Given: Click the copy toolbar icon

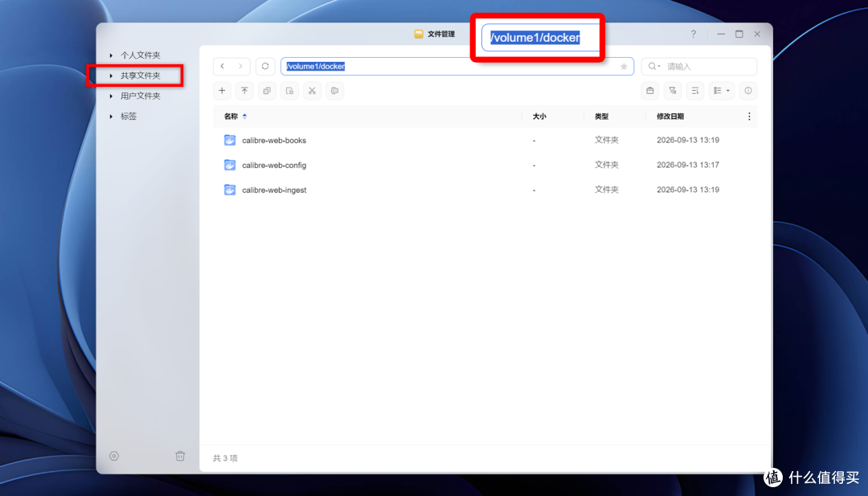Looking at the screenshot, I should coord(267,91).
